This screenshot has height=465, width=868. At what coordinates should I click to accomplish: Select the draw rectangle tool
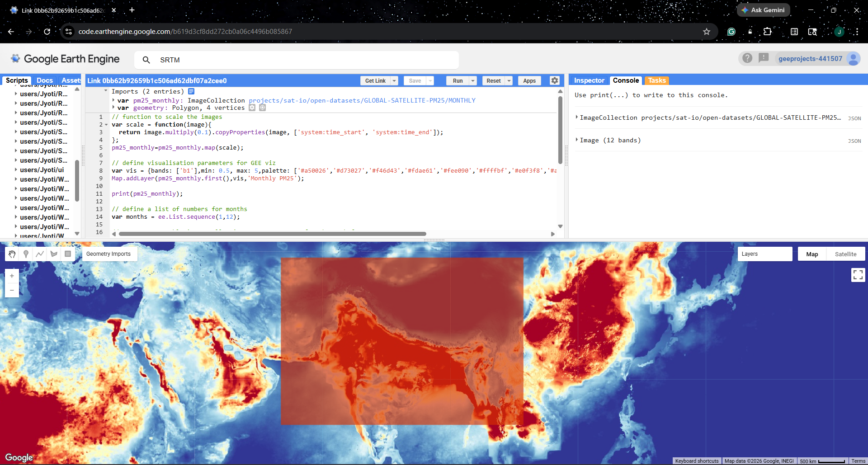pyautogui.click(x=68, y=254)
